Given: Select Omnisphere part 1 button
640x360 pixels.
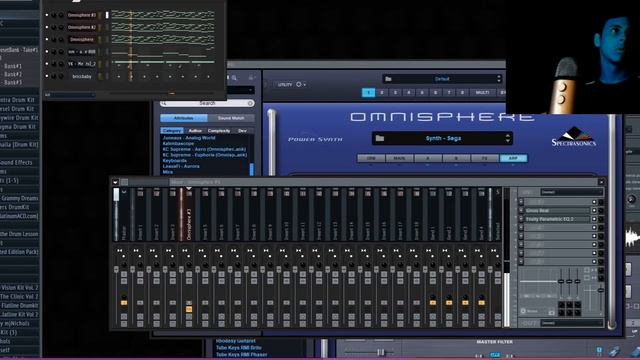Looking at the screenshot, I should (x=368, y=93).
